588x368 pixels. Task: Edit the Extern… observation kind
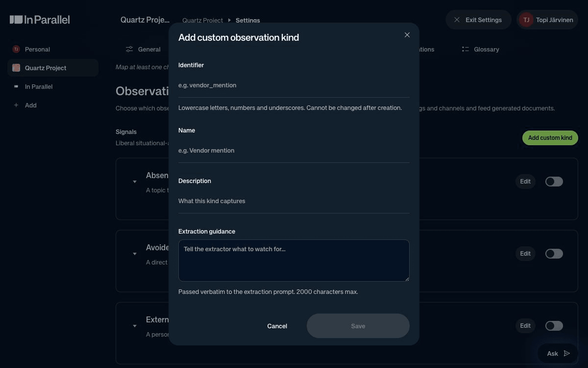(525, 326)
